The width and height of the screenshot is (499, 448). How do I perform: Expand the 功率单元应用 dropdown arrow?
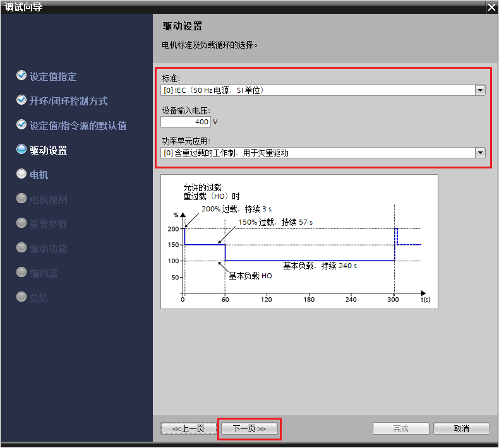pyautogui.click(x=480, y=153)
